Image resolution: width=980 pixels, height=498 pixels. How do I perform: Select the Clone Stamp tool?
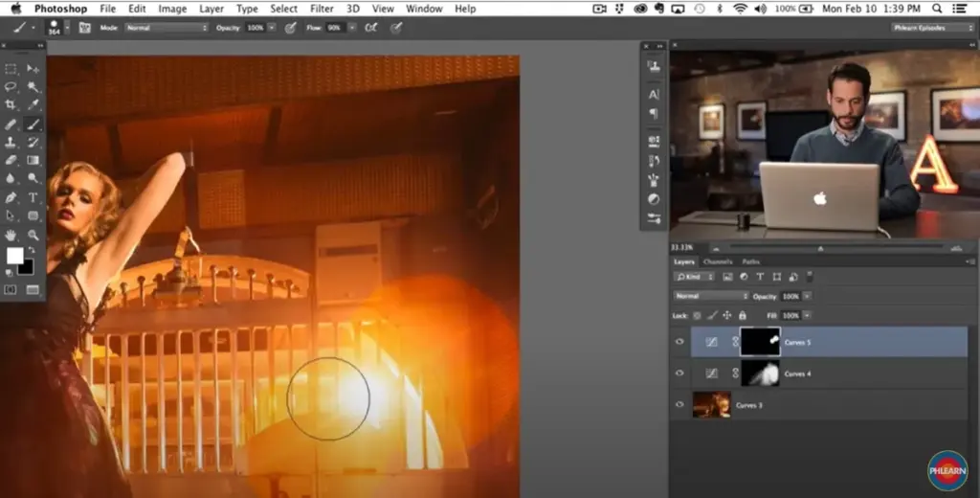(x=11, y=142)
